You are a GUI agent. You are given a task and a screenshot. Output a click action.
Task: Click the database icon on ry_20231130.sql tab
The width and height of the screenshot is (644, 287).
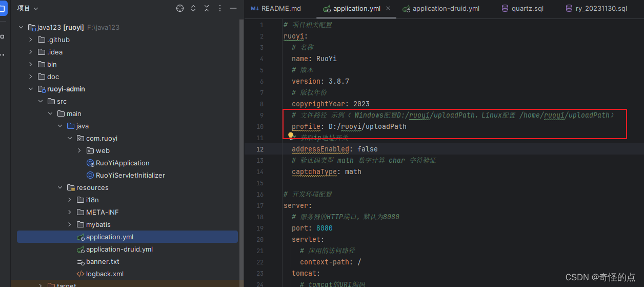(569, 8)
